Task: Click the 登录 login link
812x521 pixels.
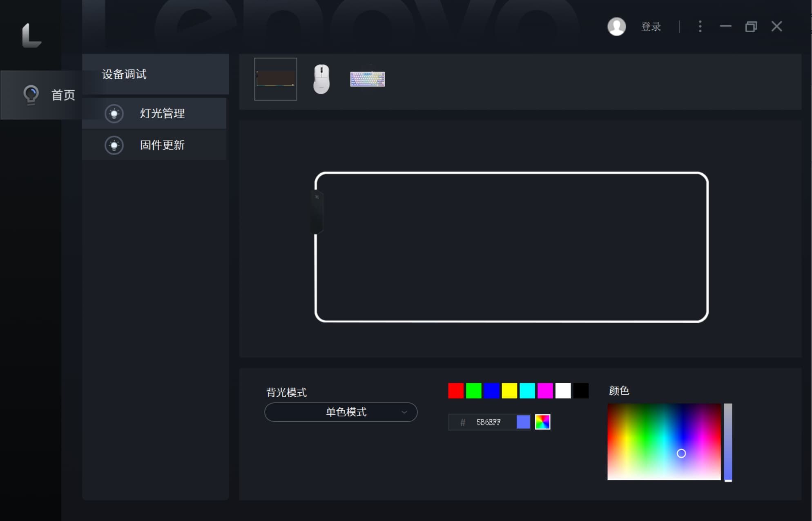Action: 651,27
